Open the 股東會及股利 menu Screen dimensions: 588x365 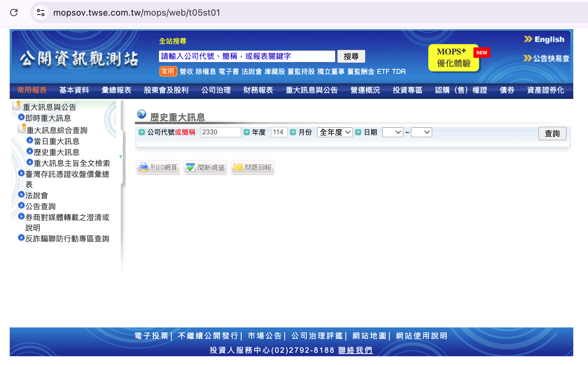pyautogui.click(x=166, y=90)
